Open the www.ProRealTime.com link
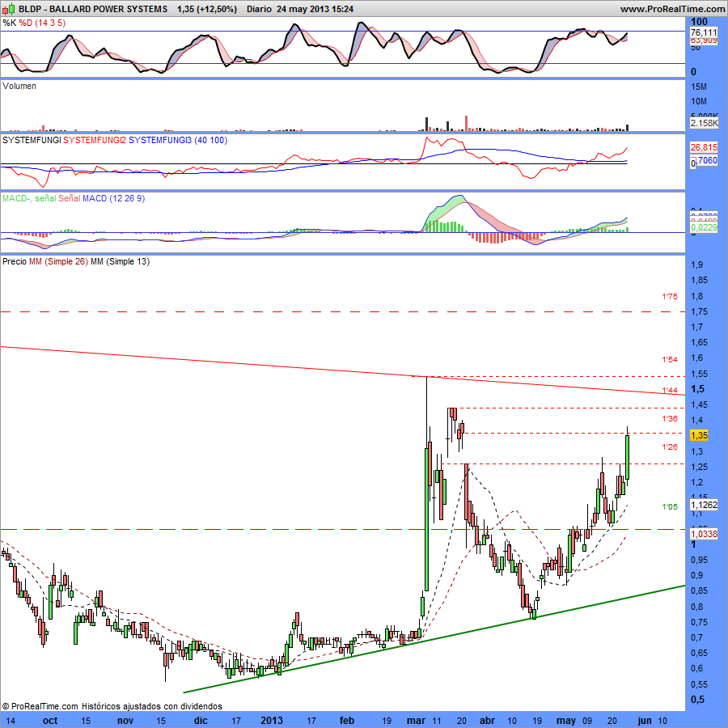This screenshot has width=728, height=728. pyautogui.click(x=672, y=9)
